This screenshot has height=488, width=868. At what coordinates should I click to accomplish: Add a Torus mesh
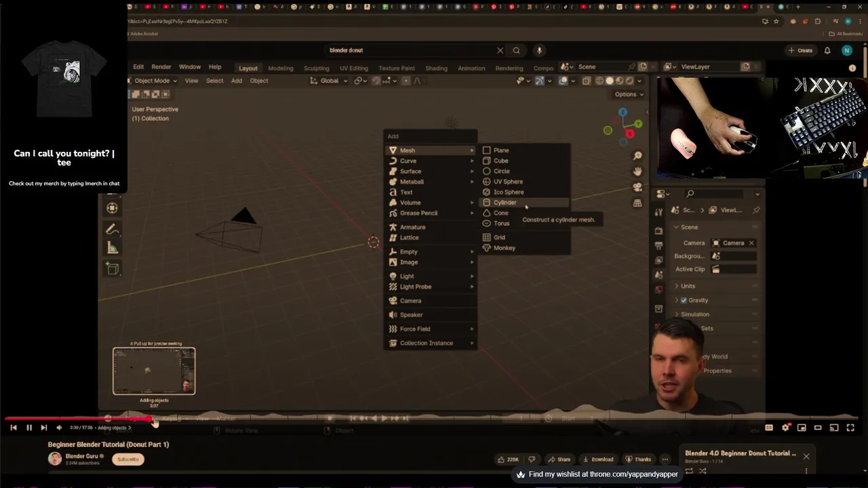[x=501, y=224]
